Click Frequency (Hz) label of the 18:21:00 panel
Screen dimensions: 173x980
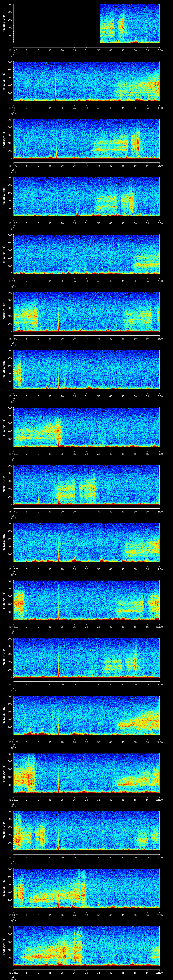tap(4, 715)
